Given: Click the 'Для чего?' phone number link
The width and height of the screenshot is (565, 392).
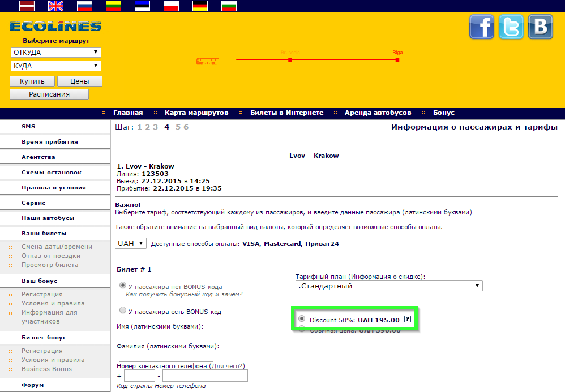Looking at the screenshot, I should tap(226, 366).
